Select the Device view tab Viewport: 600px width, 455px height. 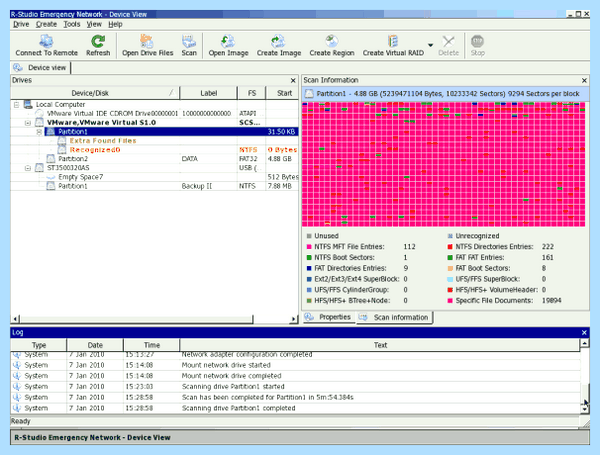40,68
